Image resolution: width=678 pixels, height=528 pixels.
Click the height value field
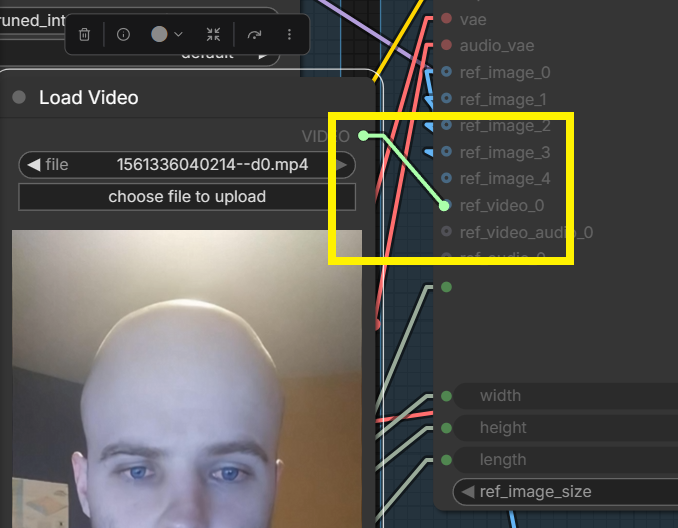click(566, 428)
